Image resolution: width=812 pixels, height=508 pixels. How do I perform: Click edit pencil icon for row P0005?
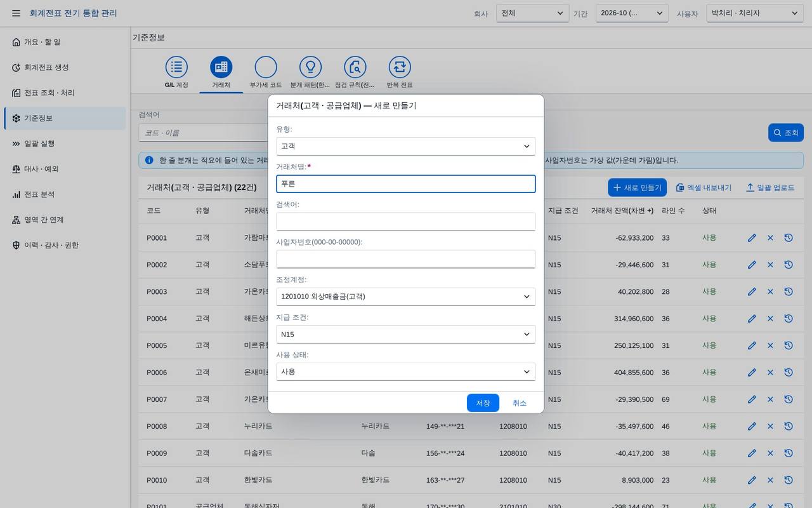pyautogui.click(x=752, y=345)
